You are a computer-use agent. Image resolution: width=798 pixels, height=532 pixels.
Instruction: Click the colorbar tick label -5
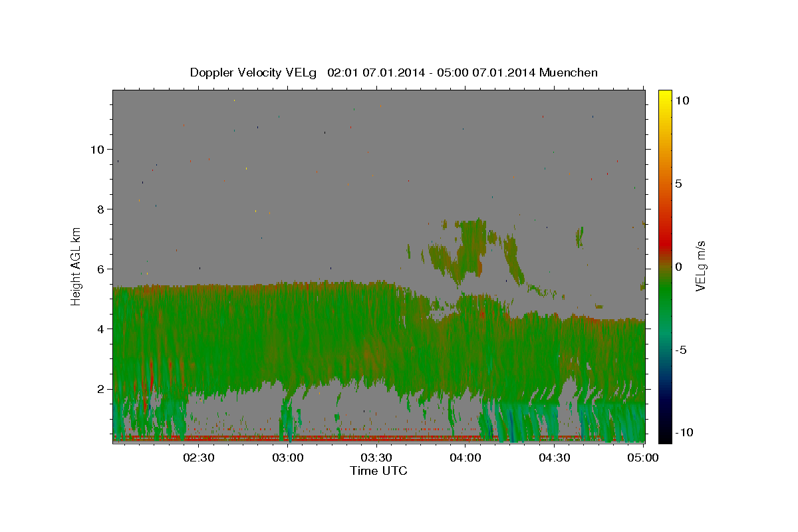pos(681,350)
